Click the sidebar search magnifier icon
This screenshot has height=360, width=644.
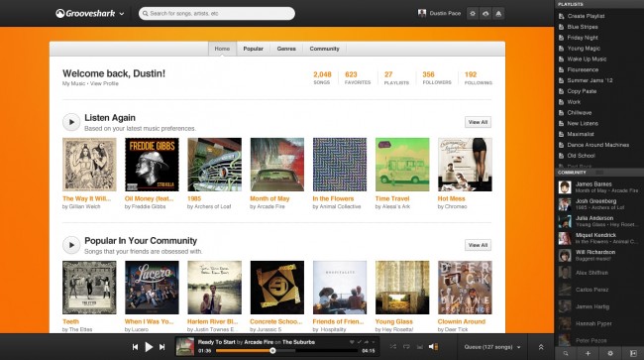pos(566,353)
